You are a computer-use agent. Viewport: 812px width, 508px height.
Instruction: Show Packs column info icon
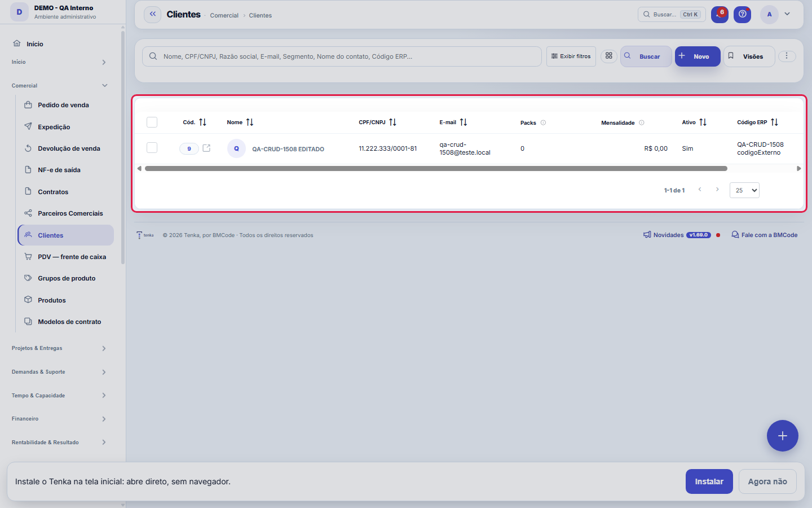[543, 122]
